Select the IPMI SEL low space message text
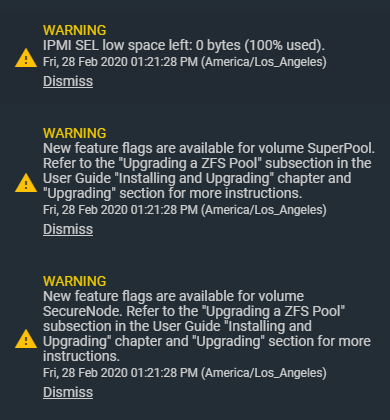 [x=184, y=45]
